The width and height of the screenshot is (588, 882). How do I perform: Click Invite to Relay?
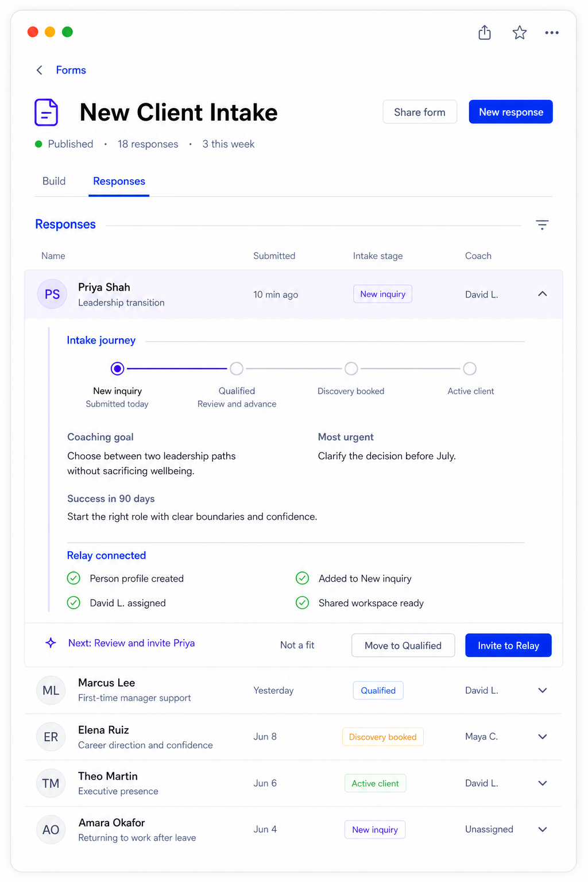click(509, 645)
